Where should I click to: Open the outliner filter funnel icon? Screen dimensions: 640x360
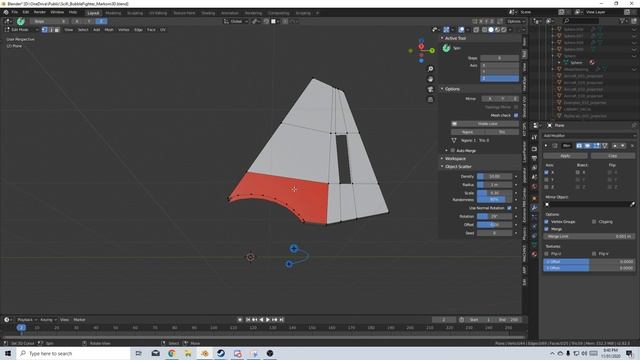[x=622, y=21]
